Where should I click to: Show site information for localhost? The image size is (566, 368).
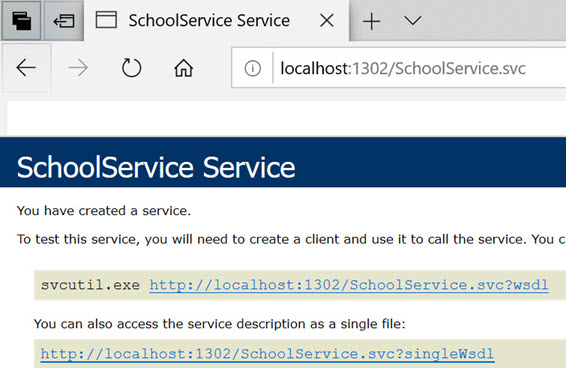pos(252,68)
